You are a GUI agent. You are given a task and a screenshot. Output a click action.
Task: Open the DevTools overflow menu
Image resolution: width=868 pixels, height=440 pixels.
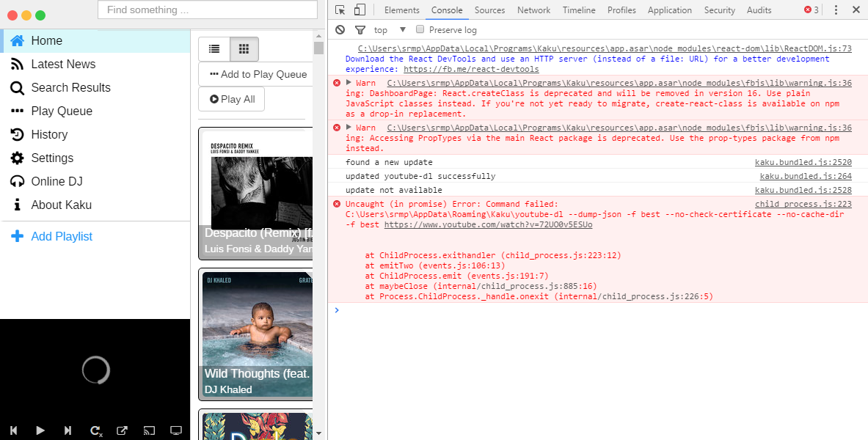(836, 10)
